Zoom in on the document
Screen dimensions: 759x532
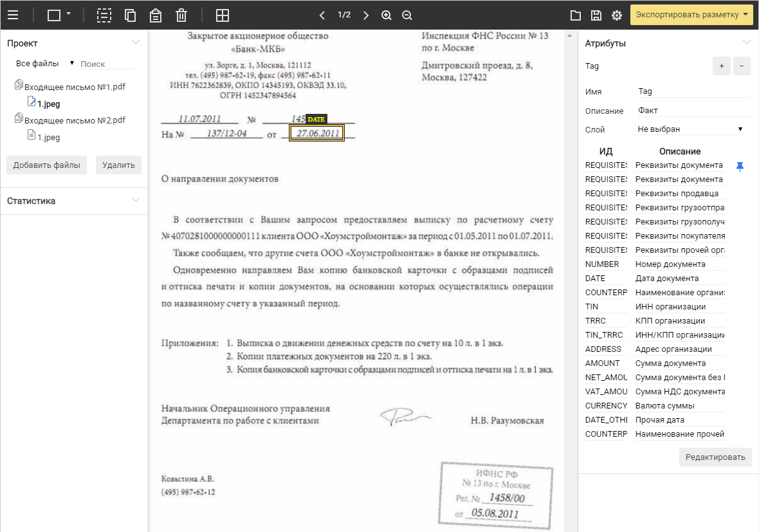click(x=387, y=15)
